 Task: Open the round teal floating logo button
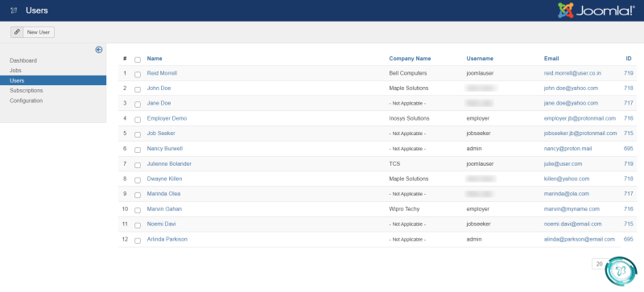[x=621, y=271]
